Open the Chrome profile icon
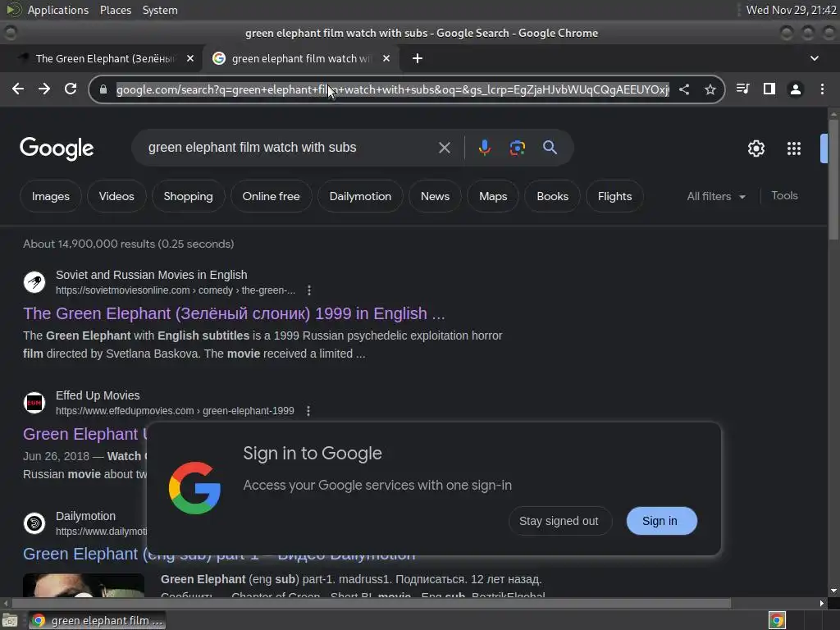The width and height of the screenshot is (840, 630). (796, 89)
